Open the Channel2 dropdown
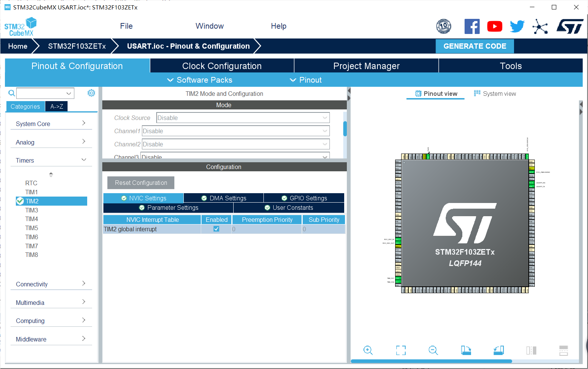The width and height of the screenshot is (588, 369). [236, 144]
